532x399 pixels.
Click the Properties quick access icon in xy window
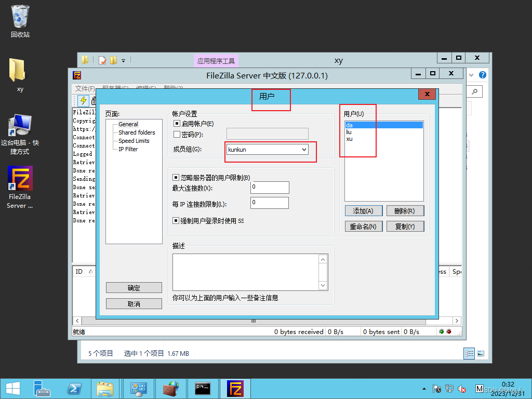(102, 60)
